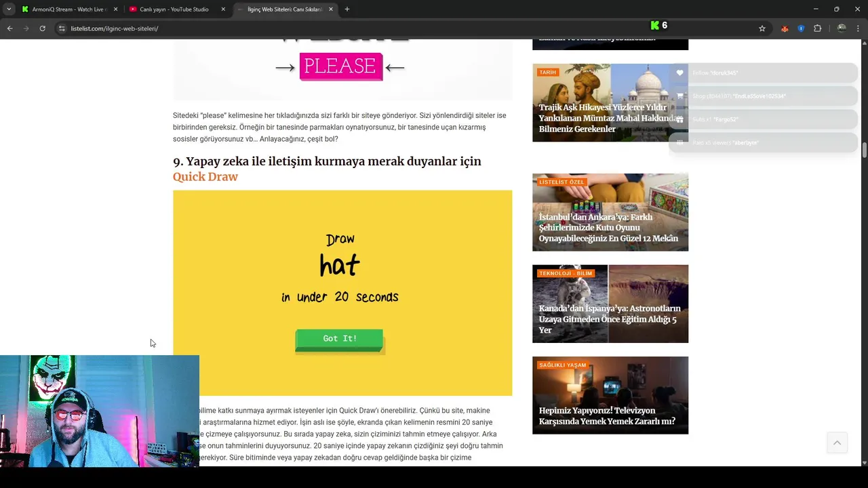The height and width of the screenshot is (488, 868).
Task: Click the cart icon beside Shop notification
Action: pos(679,96)
